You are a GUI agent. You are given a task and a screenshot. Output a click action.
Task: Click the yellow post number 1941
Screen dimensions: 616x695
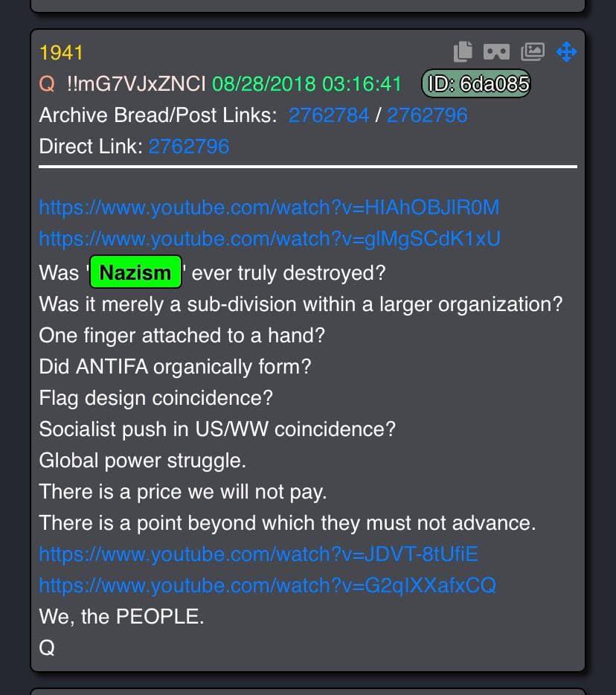pos(61,53)
